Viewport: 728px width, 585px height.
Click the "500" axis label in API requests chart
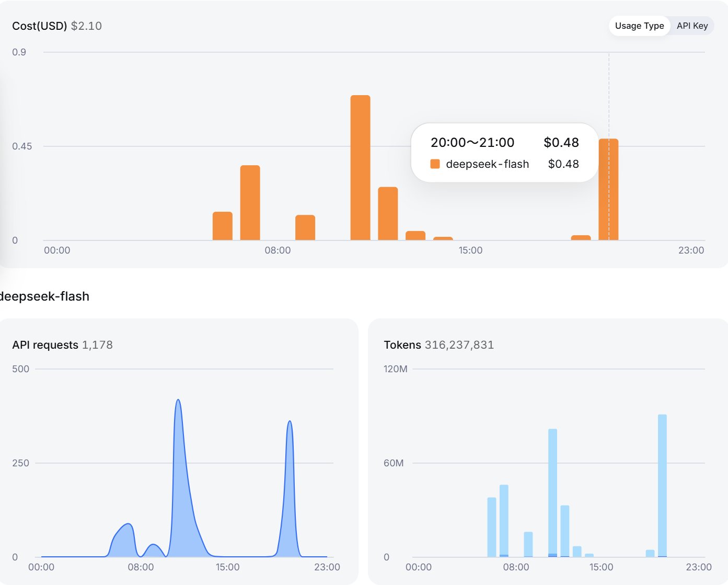[21, 369]
